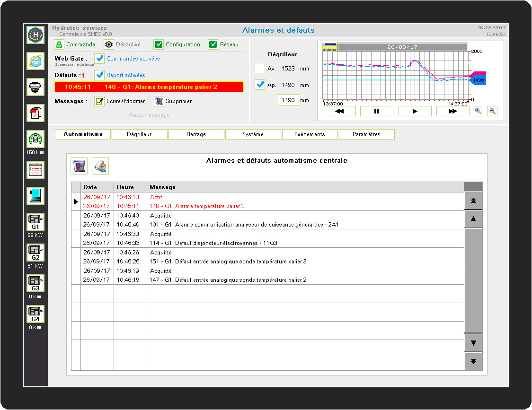Viewport: 532px width, 410px height.
Task: Select generator G4 icon
Action: point(35,314)
